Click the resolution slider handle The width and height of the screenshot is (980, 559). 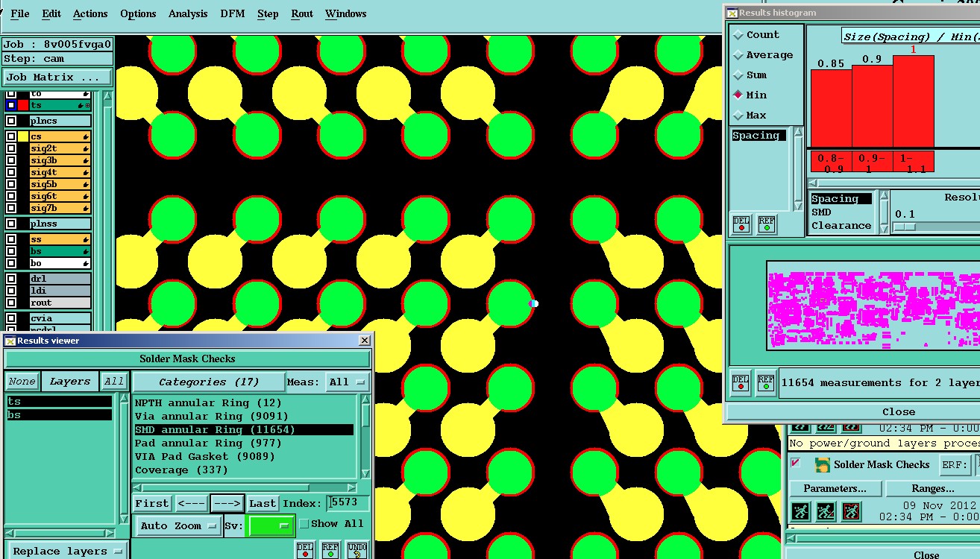point(904,227)
